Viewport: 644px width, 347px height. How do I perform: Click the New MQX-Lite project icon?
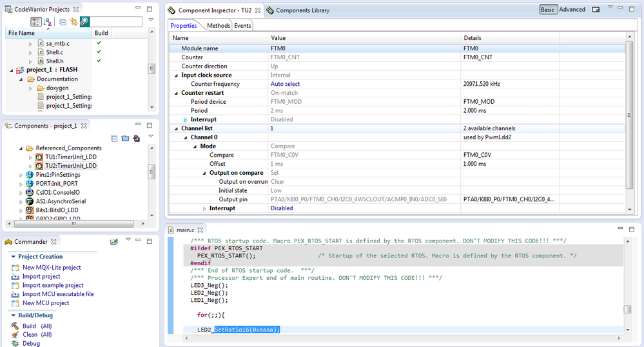(15, 268)
